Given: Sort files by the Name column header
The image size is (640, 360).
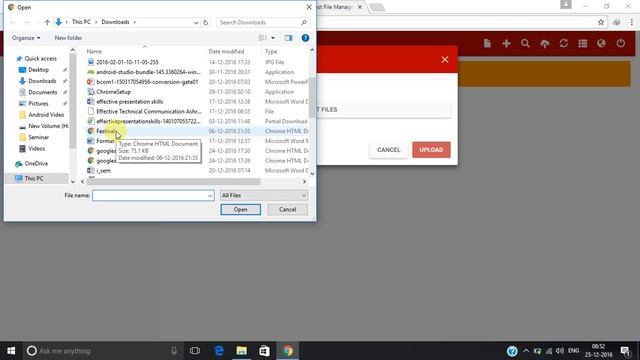Looking at the screenshot, I should [x=94, y=51].
